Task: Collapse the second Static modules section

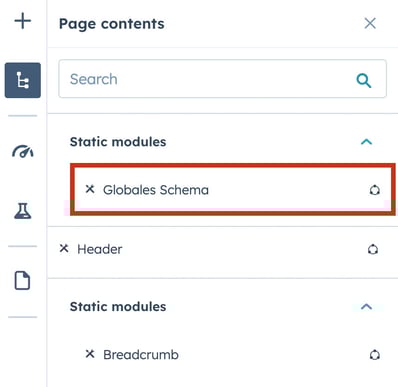Action: (366, 307)
